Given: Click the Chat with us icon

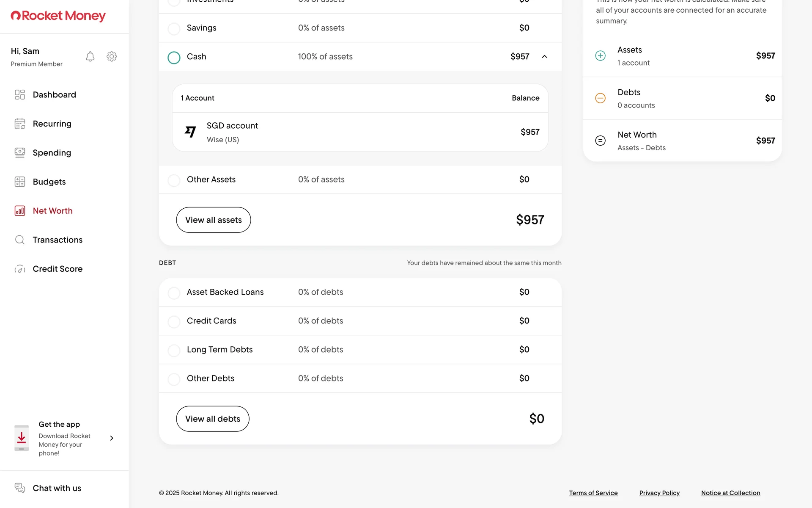Looking at the screenshot, I should [20, 488].
